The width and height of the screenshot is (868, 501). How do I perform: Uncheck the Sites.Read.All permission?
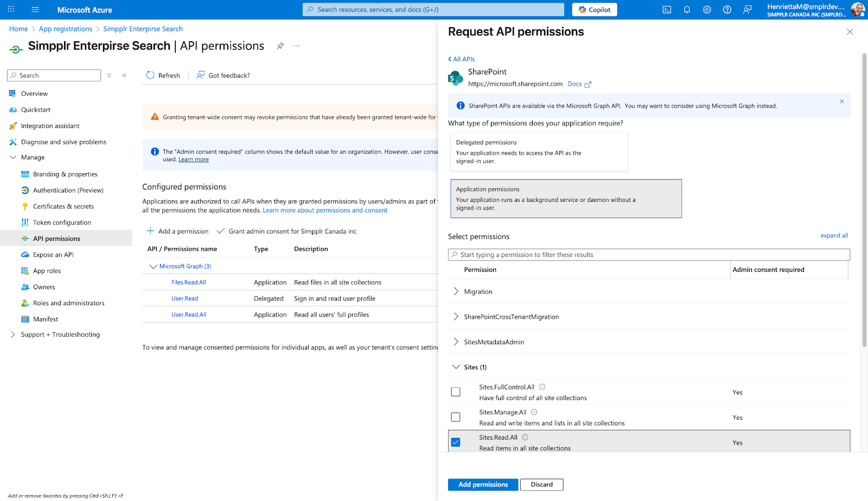(456, 442)
